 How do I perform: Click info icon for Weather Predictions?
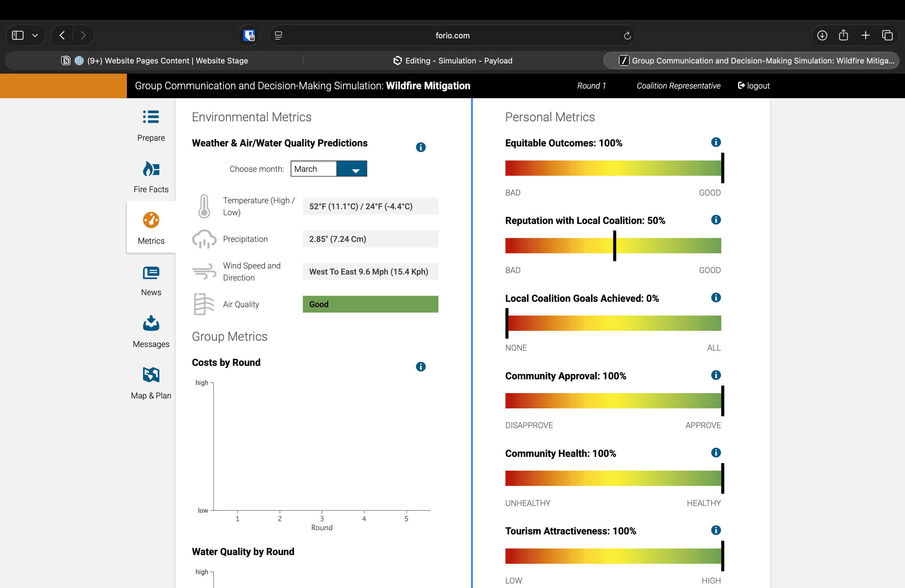(x=420, y=147)
